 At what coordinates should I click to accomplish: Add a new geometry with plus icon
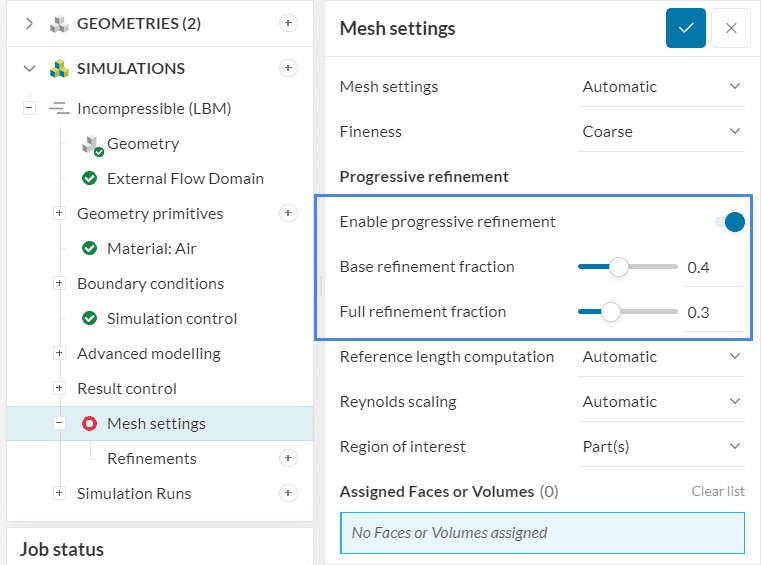pos(288,23)
